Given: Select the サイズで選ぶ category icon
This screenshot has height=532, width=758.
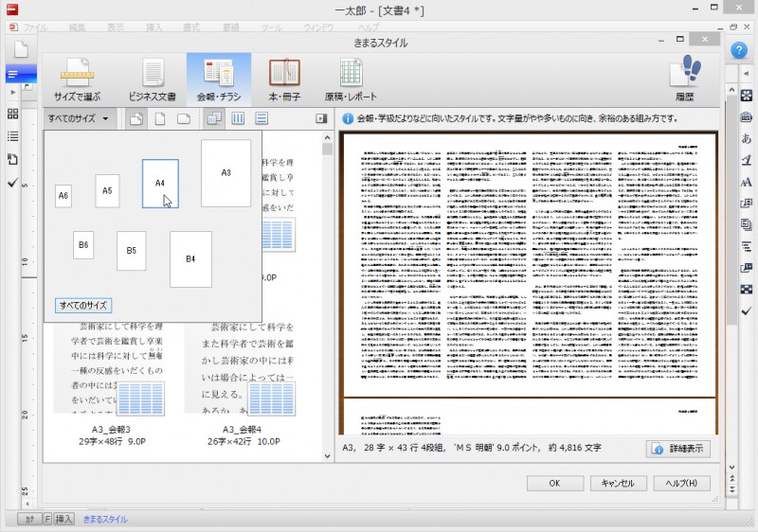Looking at the screenshot, I should (78, 80).
